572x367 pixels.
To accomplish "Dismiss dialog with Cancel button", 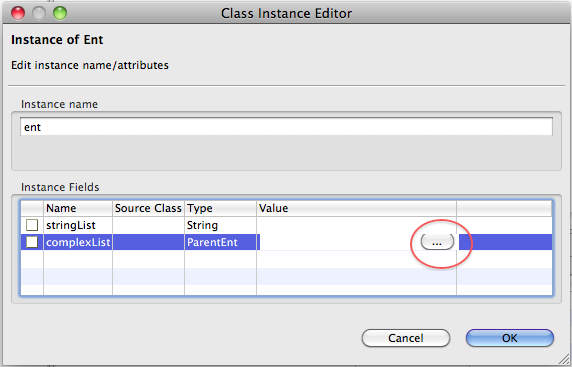I will pyautogui.click(x=406, y=338).
